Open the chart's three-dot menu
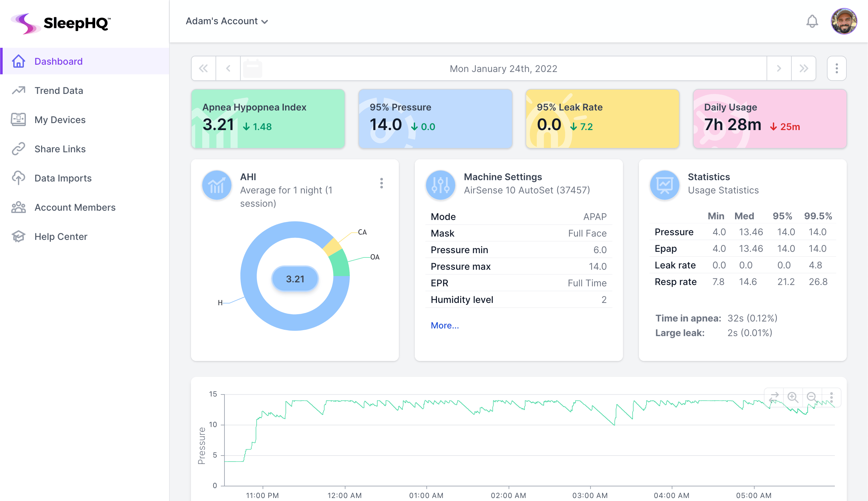Screen dimensions: 868x501 [831, 397]
